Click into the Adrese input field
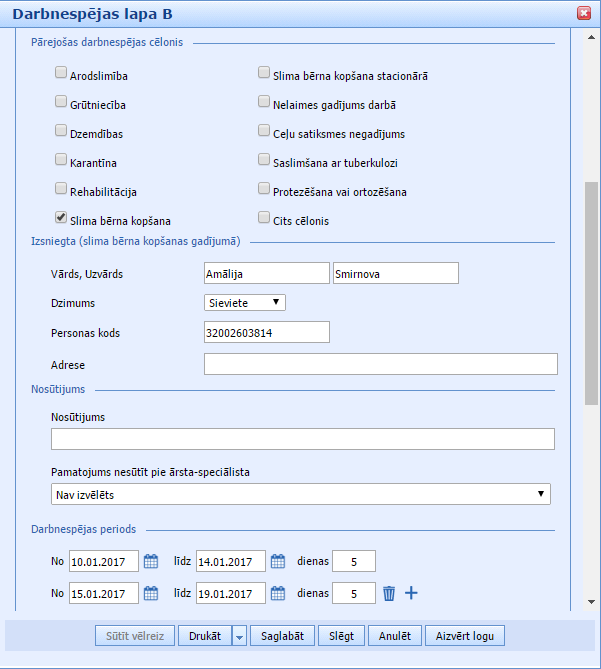Viewport: 601px width, 669px height. point(380,364)
